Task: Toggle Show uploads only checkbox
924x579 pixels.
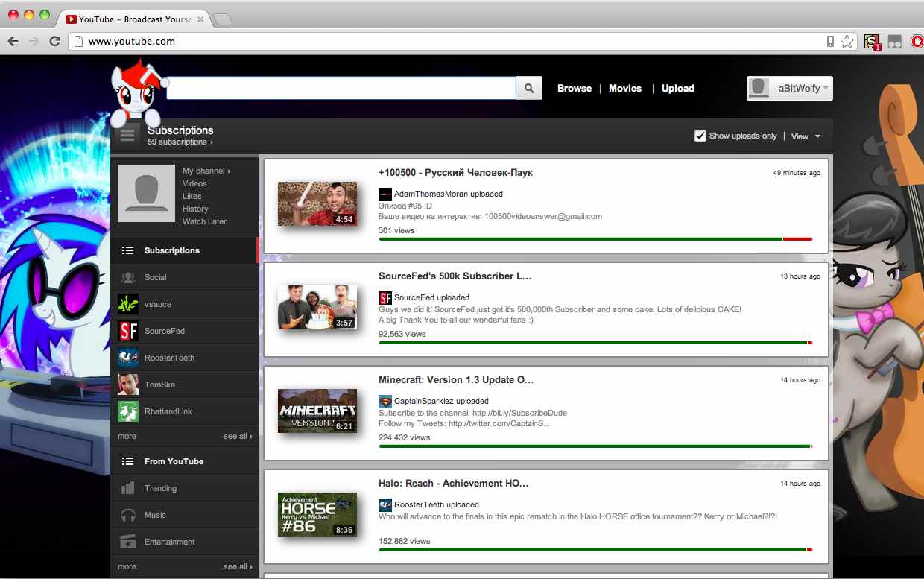Action: tap(700, 136)
